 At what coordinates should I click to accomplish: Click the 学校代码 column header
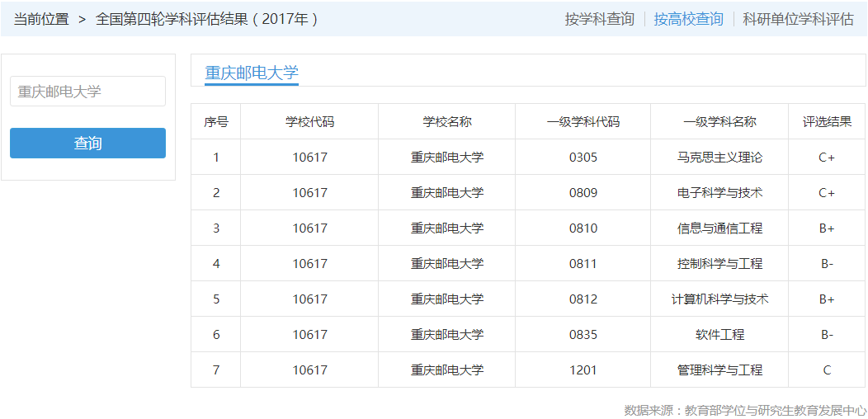pos(309,122)
